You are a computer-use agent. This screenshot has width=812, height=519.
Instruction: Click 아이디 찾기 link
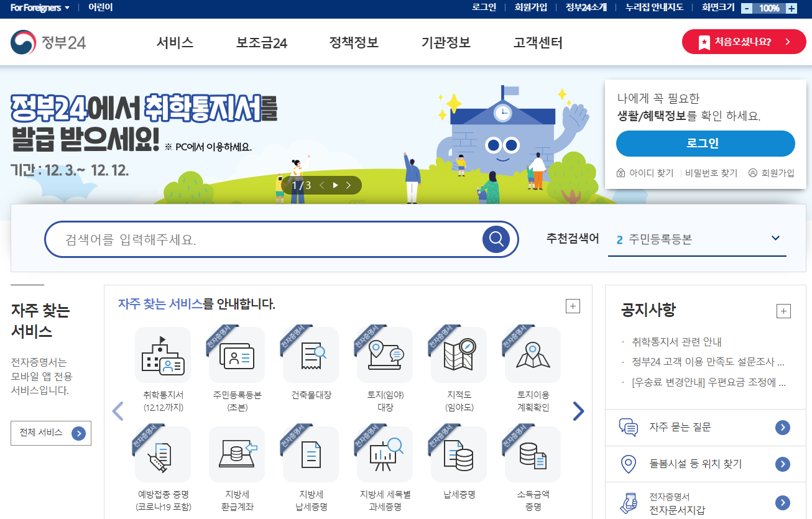pos(645,173)
